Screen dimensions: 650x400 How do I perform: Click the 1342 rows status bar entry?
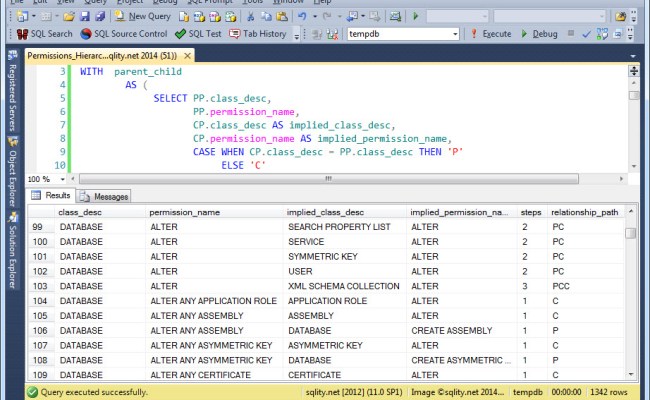pyautogui.click(x=609, y=392)
